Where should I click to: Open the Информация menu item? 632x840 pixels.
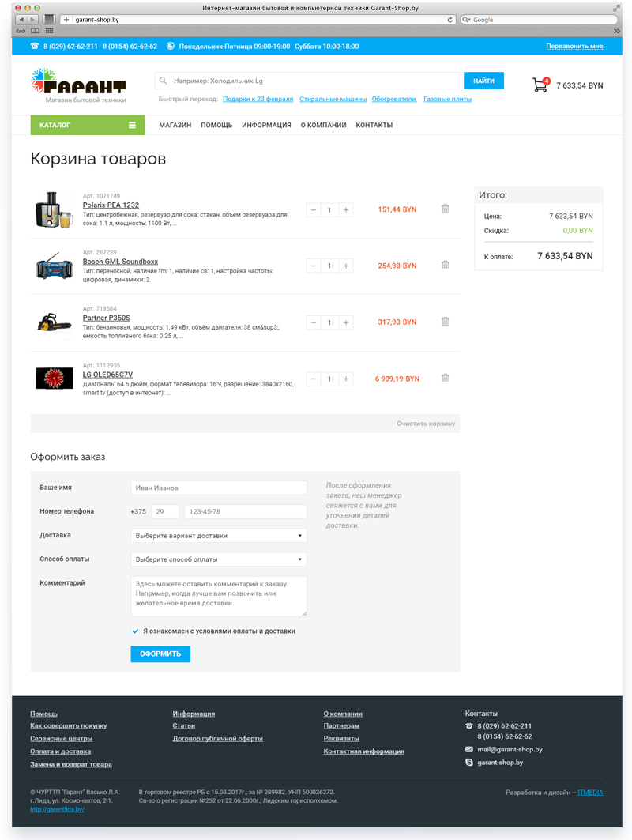tap(266, 125)
